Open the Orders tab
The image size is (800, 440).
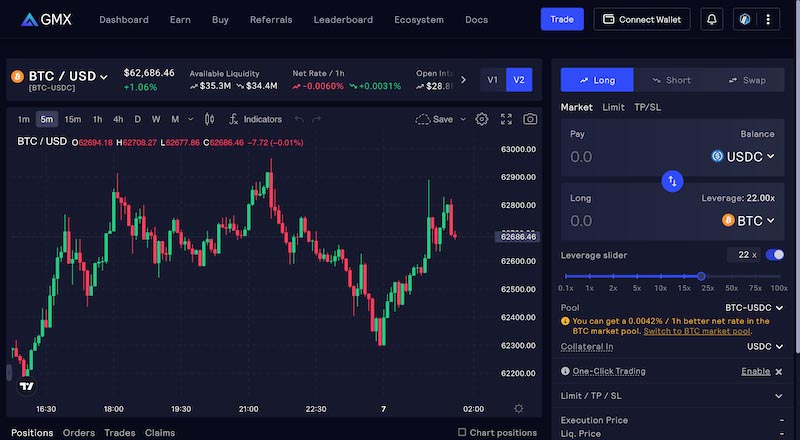pos(79,432)
